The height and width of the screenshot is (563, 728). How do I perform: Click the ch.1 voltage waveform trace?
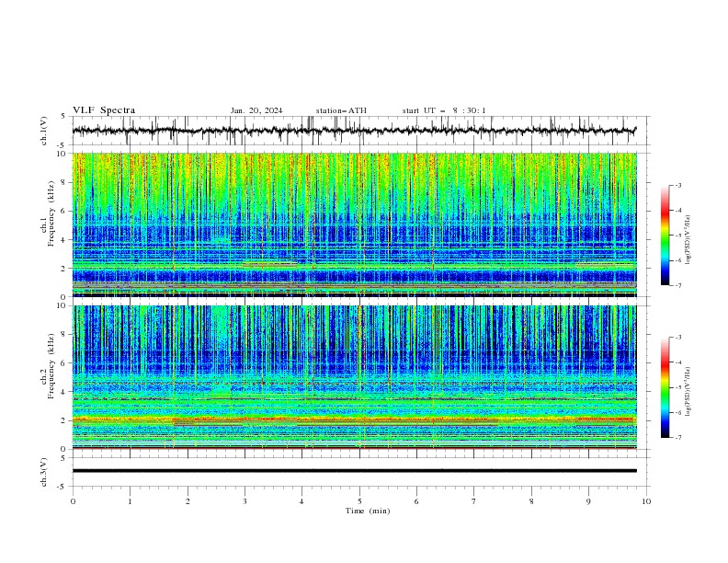[354, 131]
